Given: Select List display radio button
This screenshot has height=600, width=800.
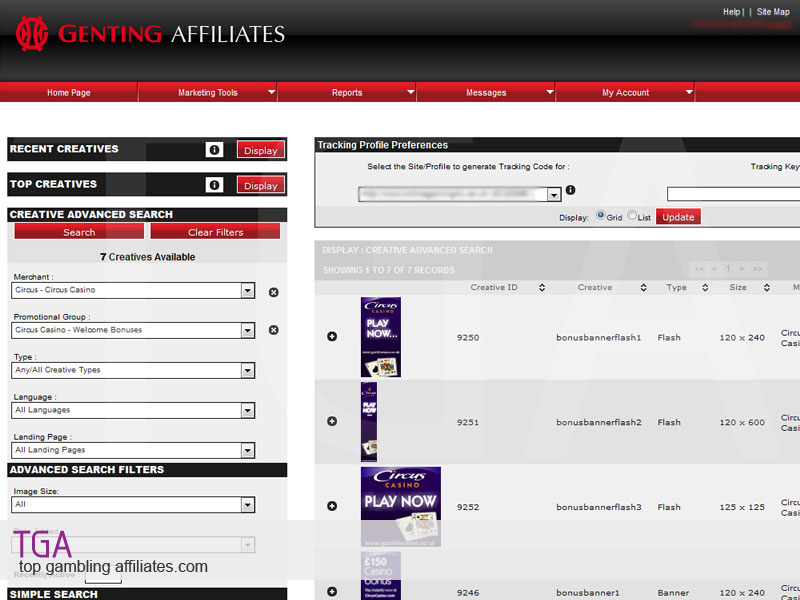Looking at the screenshot, I should pos(632,215).
